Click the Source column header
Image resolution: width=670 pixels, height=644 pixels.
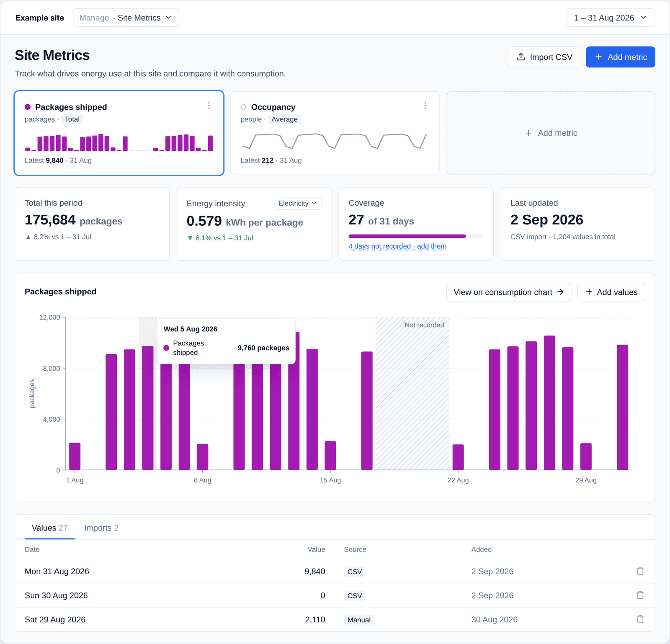click(x=355, y=549)
